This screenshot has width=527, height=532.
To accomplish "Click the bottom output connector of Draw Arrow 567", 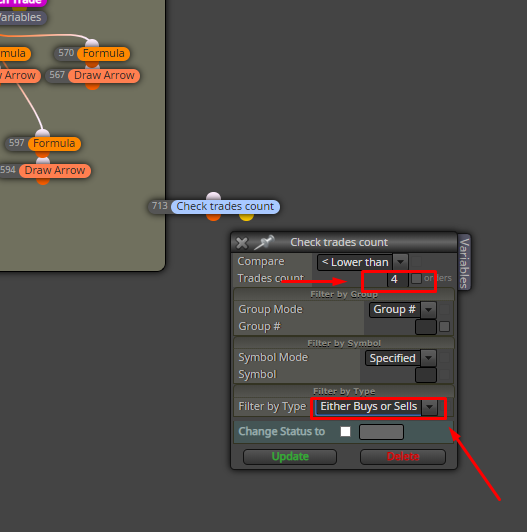I will [92, 86].
